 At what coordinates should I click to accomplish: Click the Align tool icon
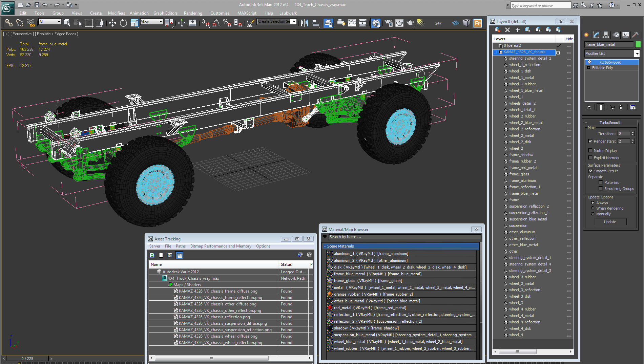[315, 23]
